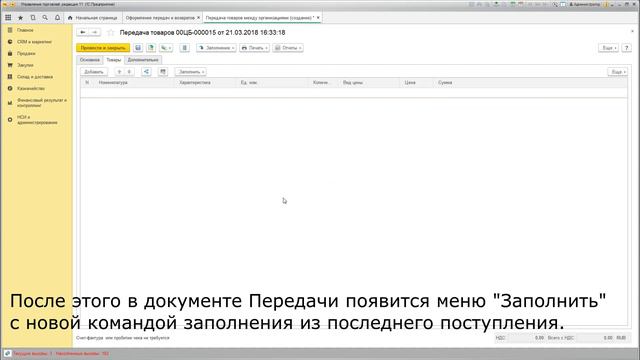Screen dimensions: 640x360
Task: Open the Печать dropdown
Action: point(254,48)
